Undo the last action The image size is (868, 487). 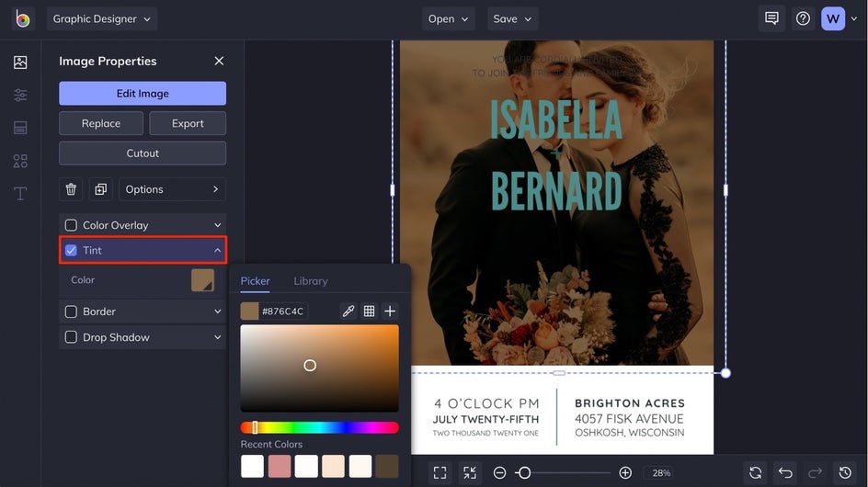point(785,472)
